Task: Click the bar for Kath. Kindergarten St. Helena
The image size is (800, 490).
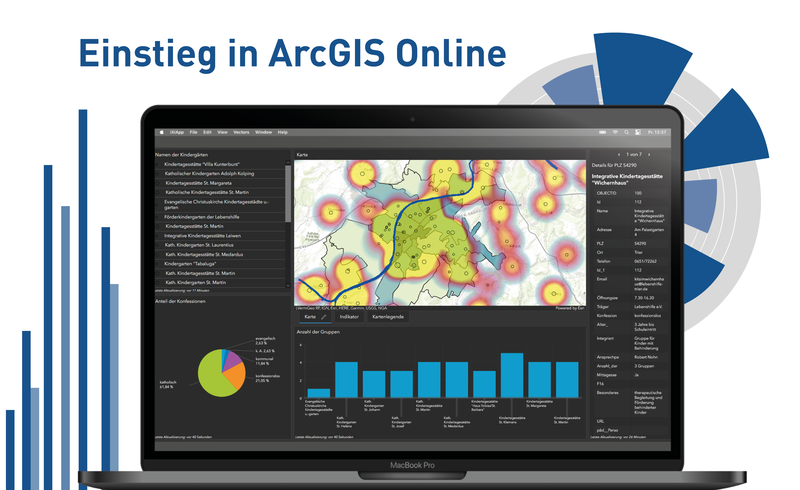Action: click(x=346, y=380)
